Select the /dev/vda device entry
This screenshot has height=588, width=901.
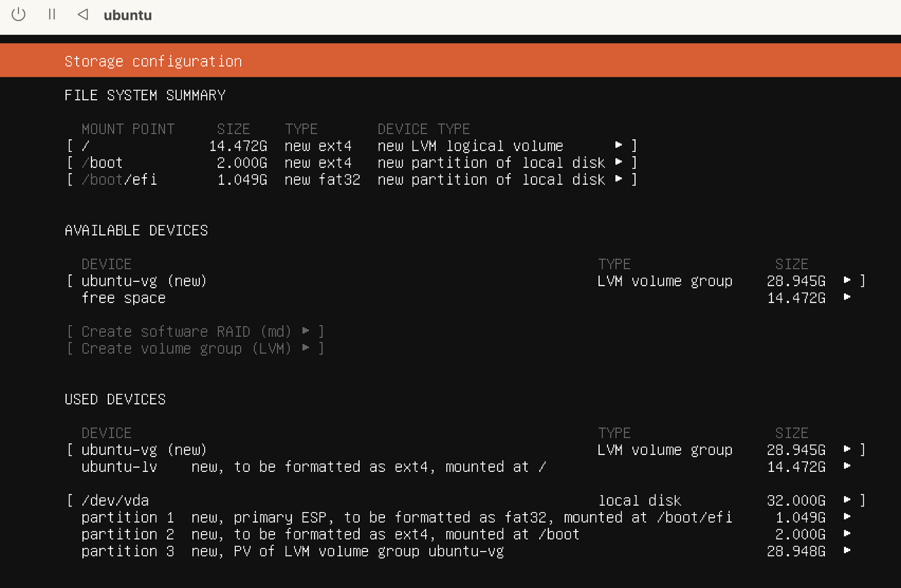466,501
